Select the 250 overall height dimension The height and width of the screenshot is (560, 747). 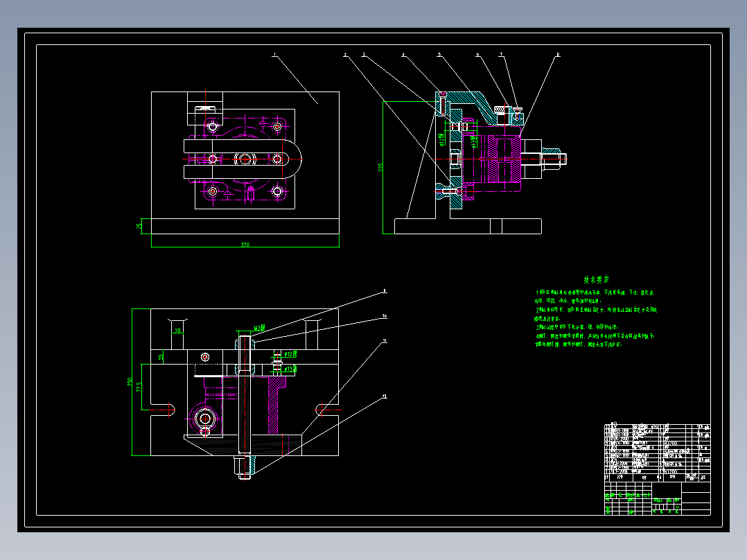click(130, 383)
